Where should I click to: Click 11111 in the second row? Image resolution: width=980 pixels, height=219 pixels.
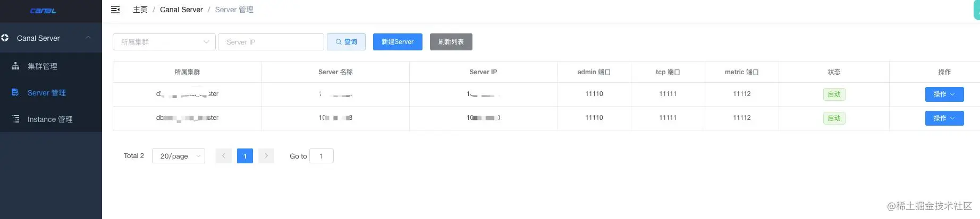[x=668, y=118]
